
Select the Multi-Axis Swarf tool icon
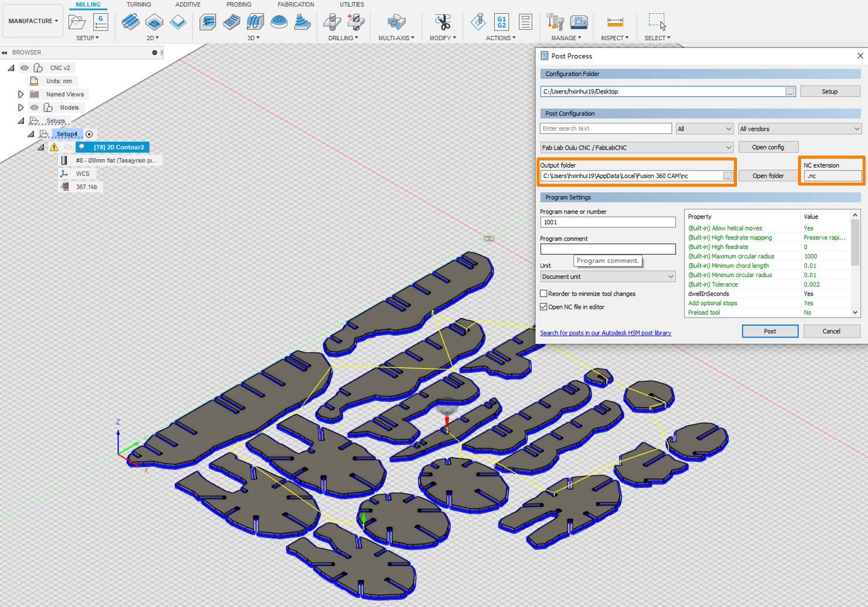pyautogui.click(x=396, y=22)
